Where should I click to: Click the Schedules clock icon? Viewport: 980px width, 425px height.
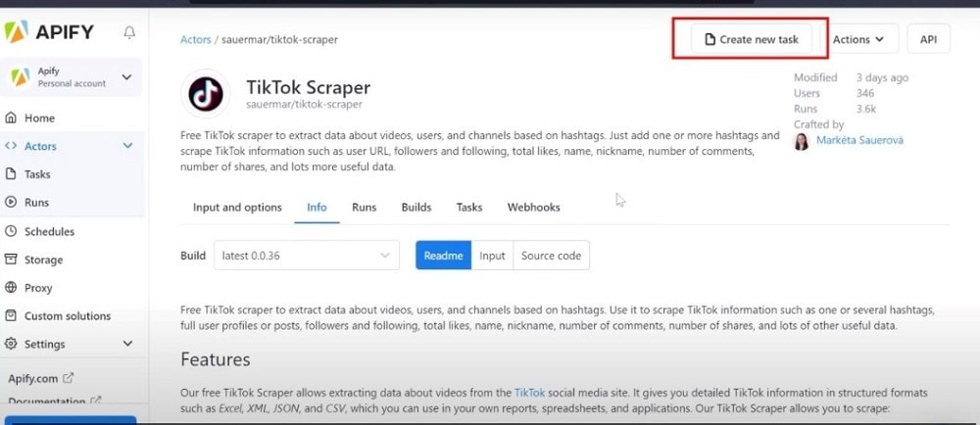point(11,231)
